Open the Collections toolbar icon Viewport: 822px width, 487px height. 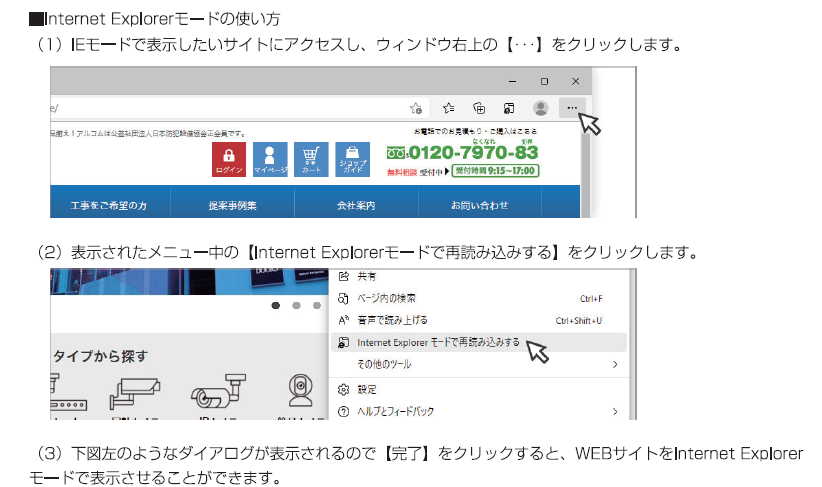479,108
